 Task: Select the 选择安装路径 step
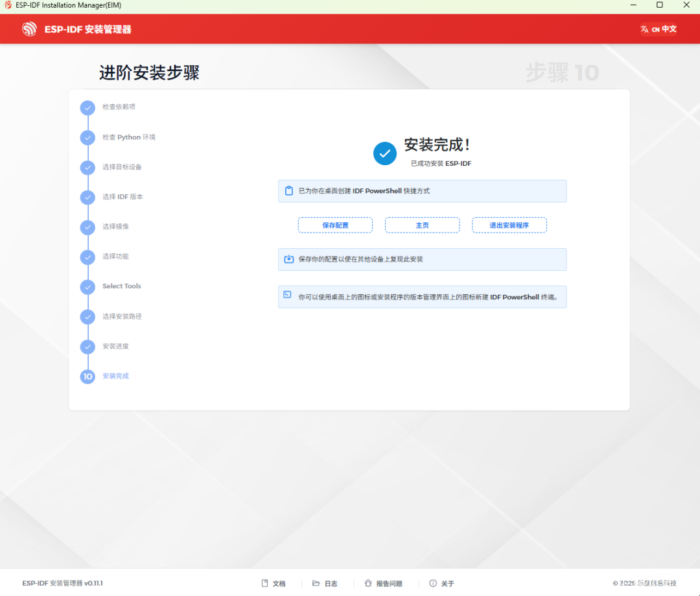click(122, 316)
